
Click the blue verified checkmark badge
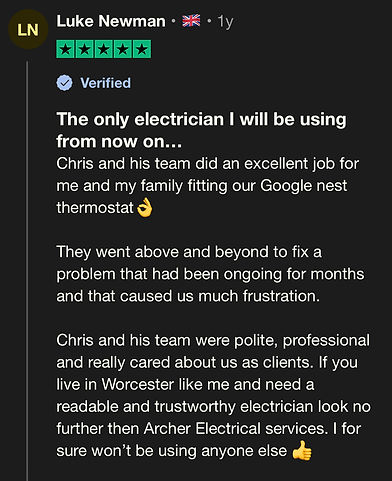coord(64,83)
